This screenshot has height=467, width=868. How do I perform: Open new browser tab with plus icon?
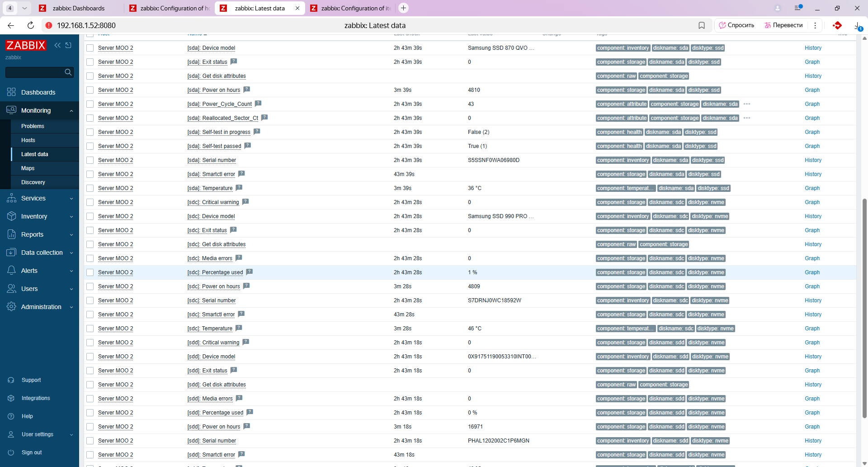[x=403, y=8]
